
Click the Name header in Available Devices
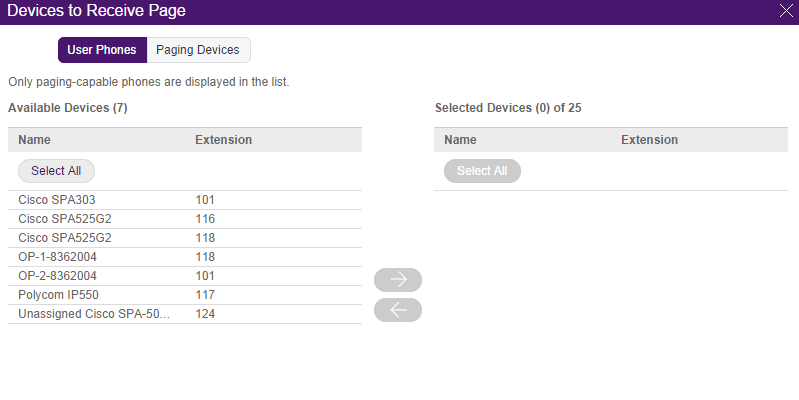click(34, 140)
